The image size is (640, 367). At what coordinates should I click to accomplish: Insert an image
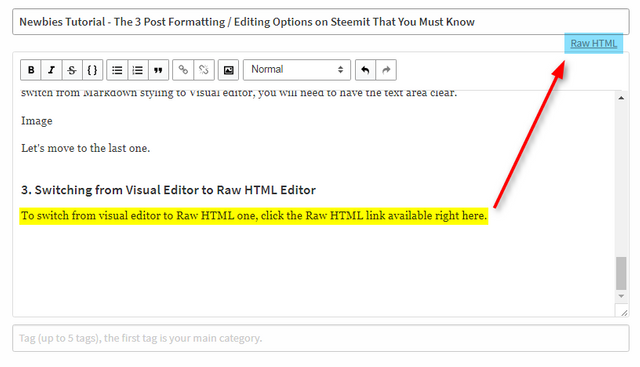[229, 70]
